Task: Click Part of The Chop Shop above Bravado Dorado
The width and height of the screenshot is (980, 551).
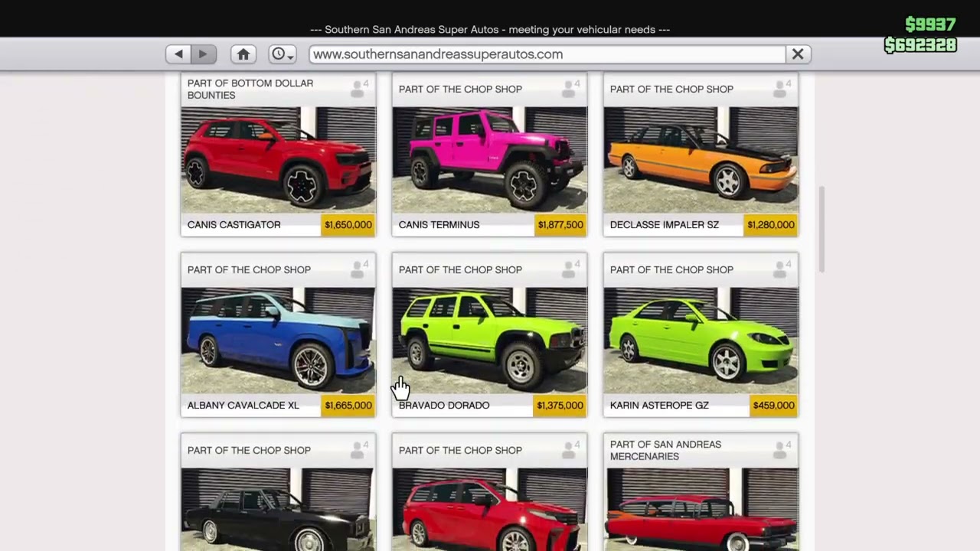Action: (x=460, y=269)
